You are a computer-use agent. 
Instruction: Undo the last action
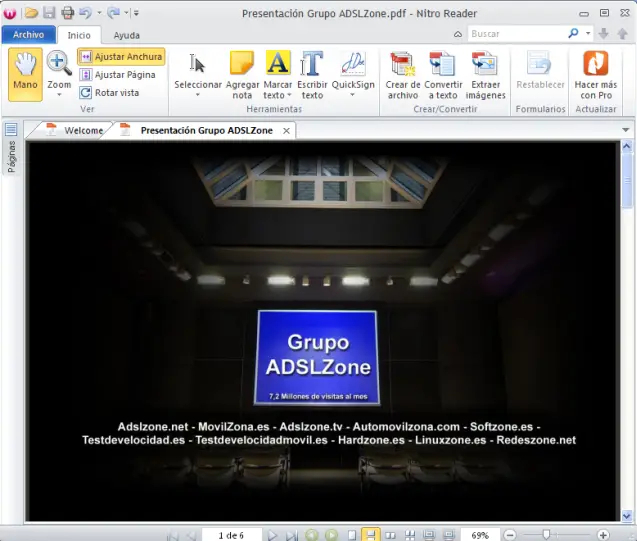(85, 13)
